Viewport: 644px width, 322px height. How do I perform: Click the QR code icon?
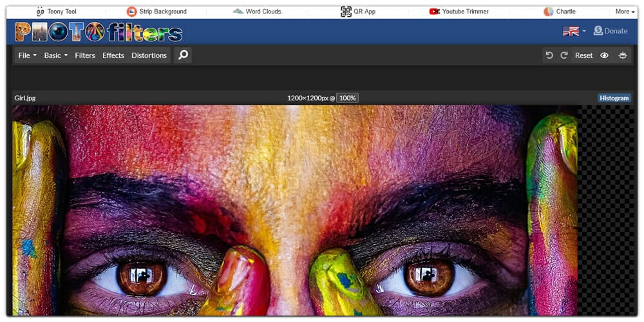346,12
